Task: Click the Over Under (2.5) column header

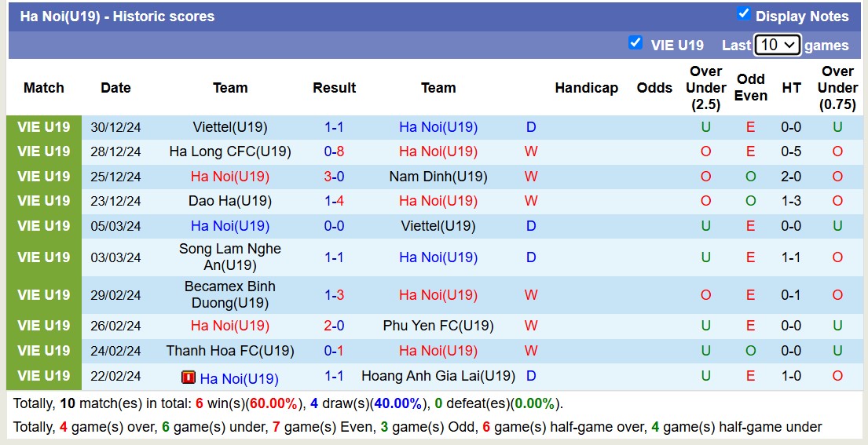Action: [x=706, y=87]
